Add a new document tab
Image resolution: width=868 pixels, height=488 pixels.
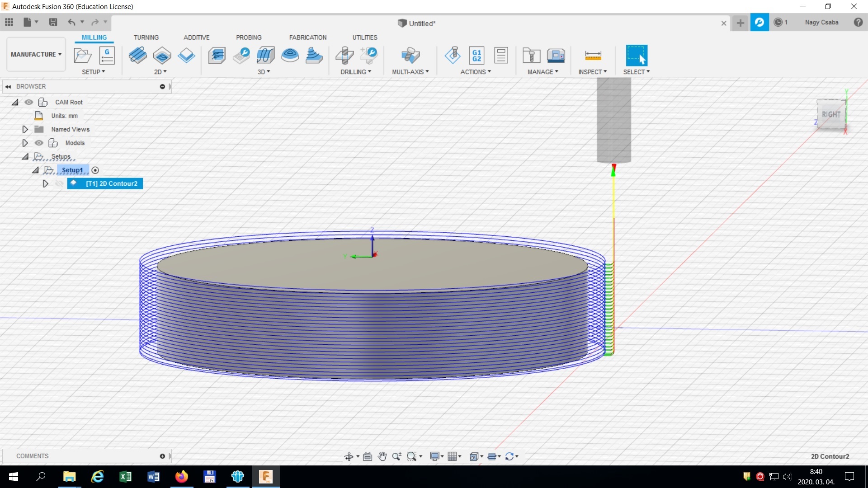tap(740, 23)
